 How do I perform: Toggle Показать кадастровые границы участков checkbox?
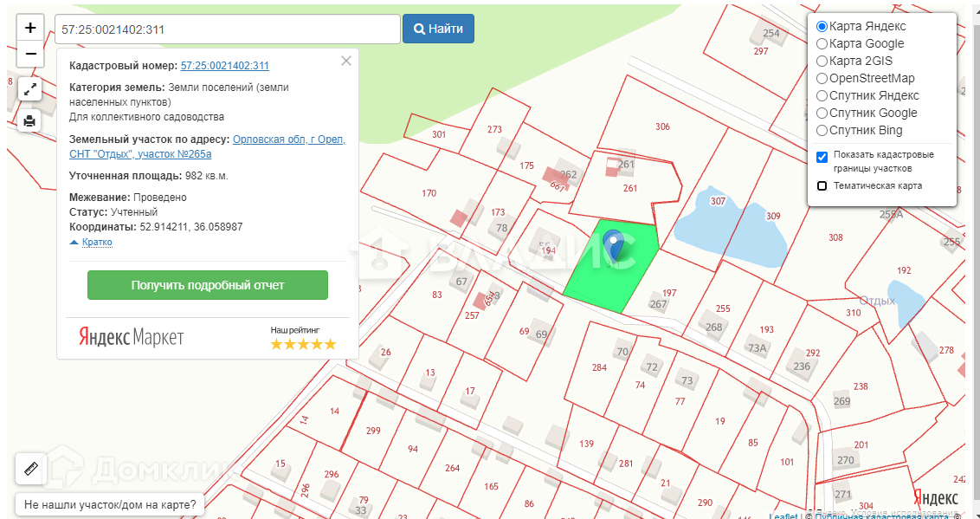(x=822, y=157)
